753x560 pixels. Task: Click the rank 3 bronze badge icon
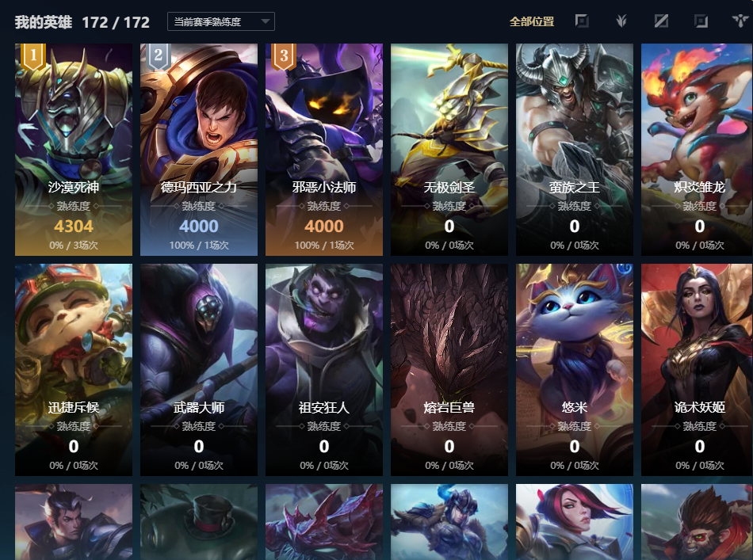[284, 56]
